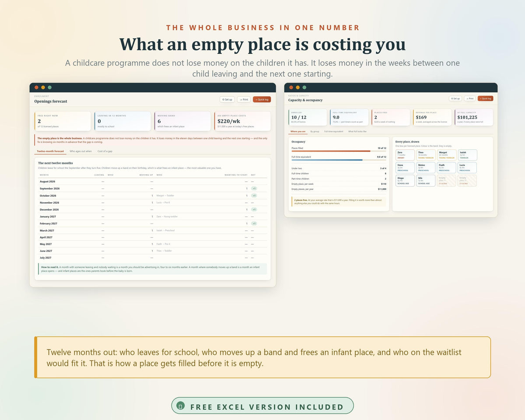
Task: Click the Leaving in 12 Months card
Action: click(x=122, y=121)
